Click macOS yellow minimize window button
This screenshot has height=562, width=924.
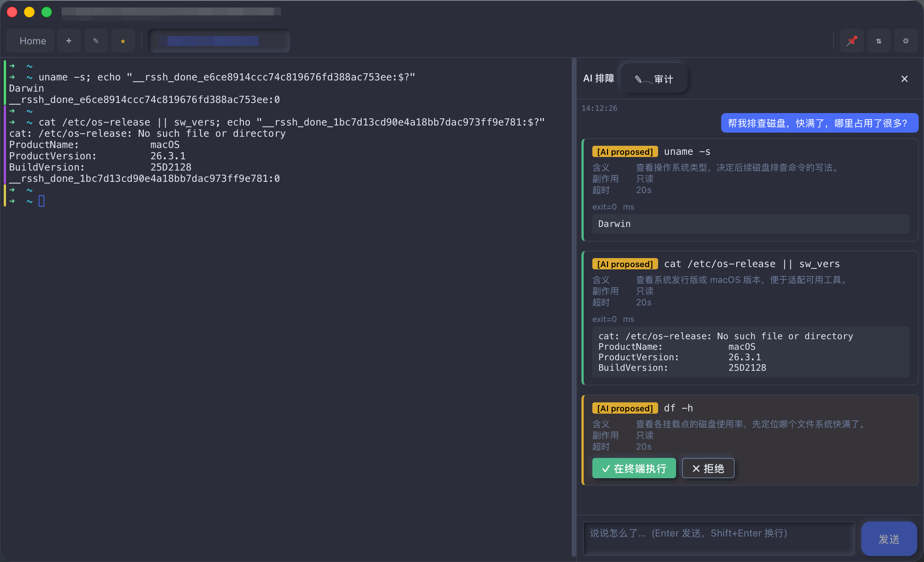pos(29,12)
